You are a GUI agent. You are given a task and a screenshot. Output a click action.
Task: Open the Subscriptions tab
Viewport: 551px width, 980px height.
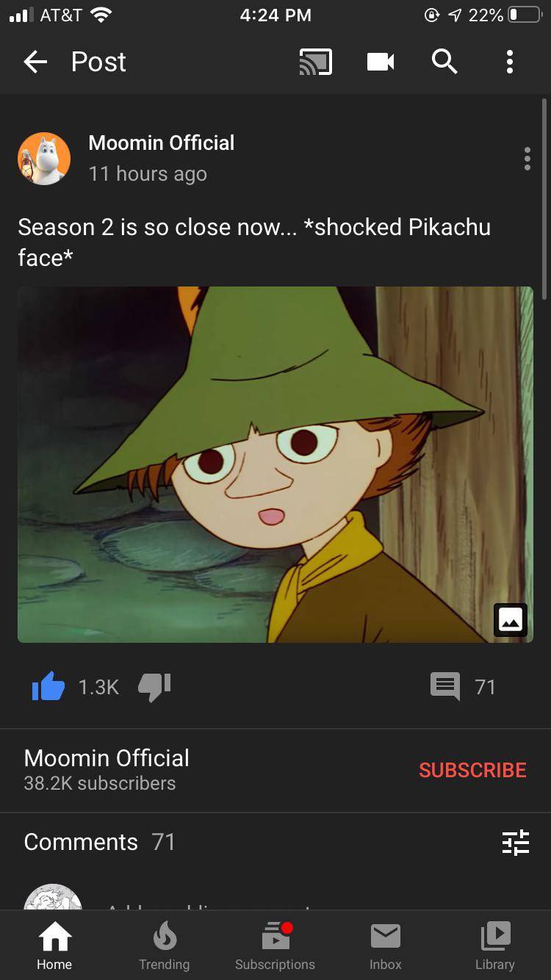coord(275,946)
